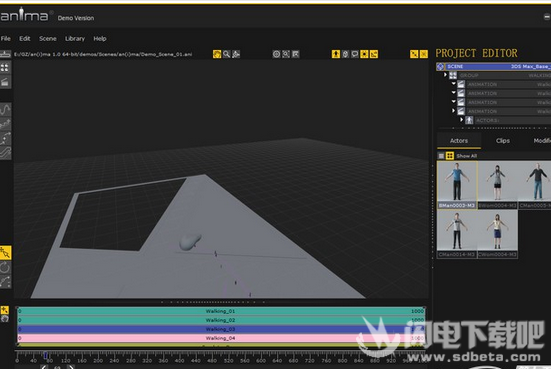The width and height of the screenshot is (551, 369).
Task: Click the speech bubble icon in viewport toolbar
Action: [355, 54]
